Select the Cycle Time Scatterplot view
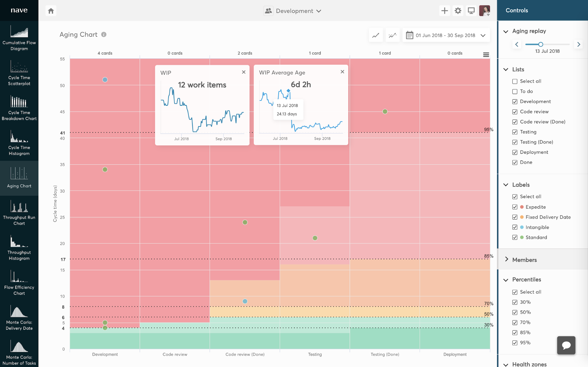 pos(19,73)
